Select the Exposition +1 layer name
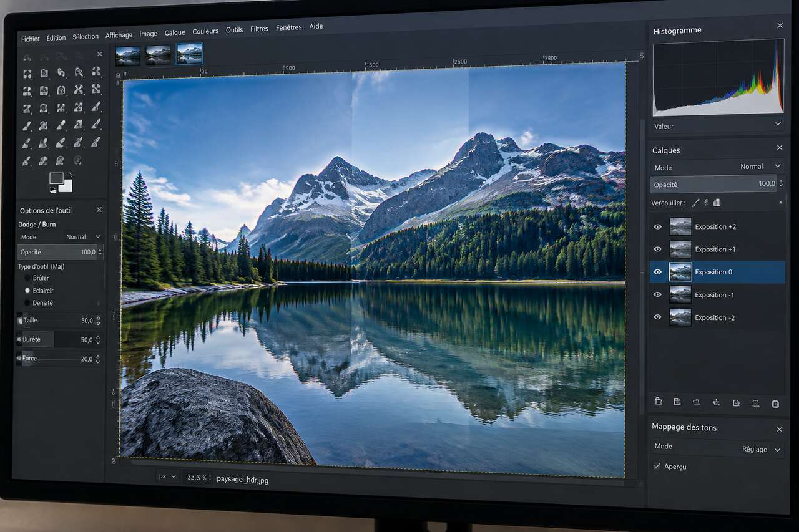Viewport: 799px width, 532px height. 715,249
